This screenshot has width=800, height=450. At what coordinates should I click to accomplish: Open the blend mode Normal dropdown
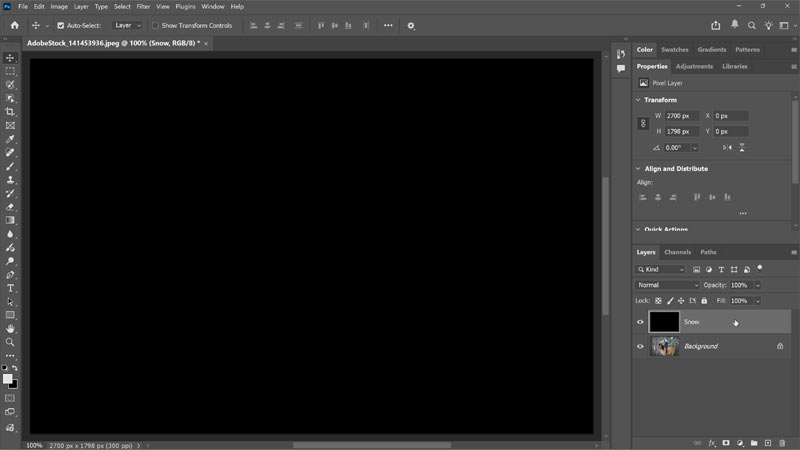coord(668,285)
